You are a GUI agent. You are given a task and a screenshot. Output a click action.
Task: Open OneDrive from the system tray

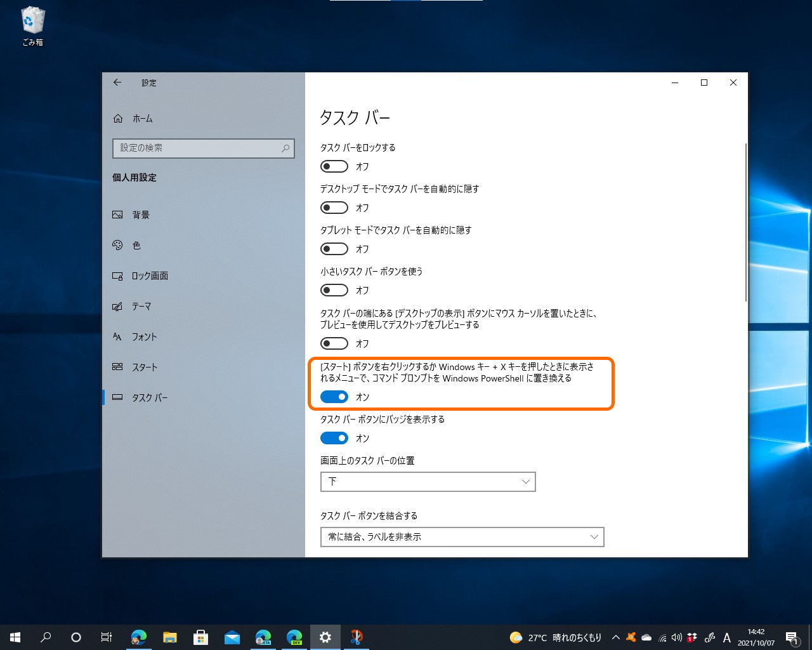point(646,637)
